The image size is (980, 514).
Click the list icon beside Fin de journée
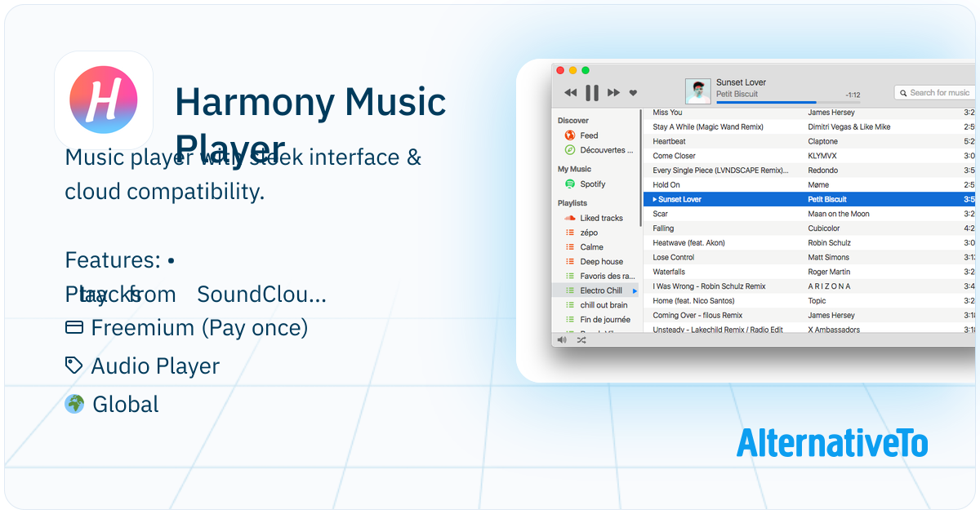570,320
